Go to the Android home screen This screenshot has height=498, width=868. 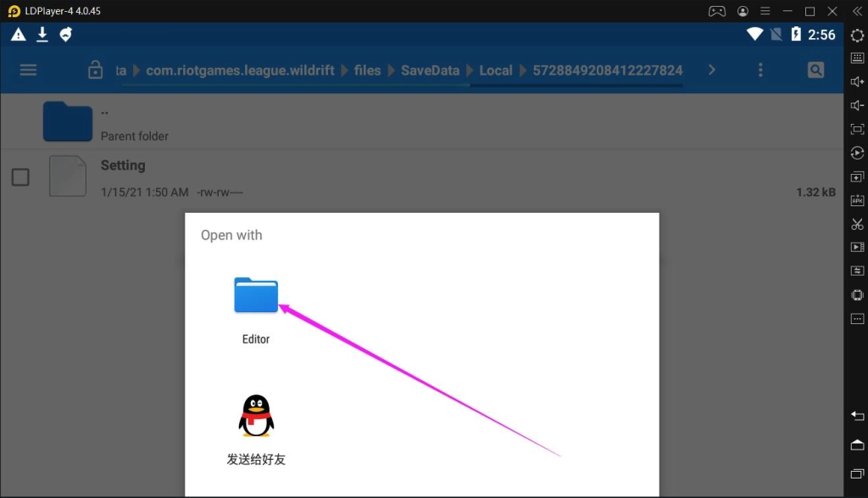[x=857, y=445]
